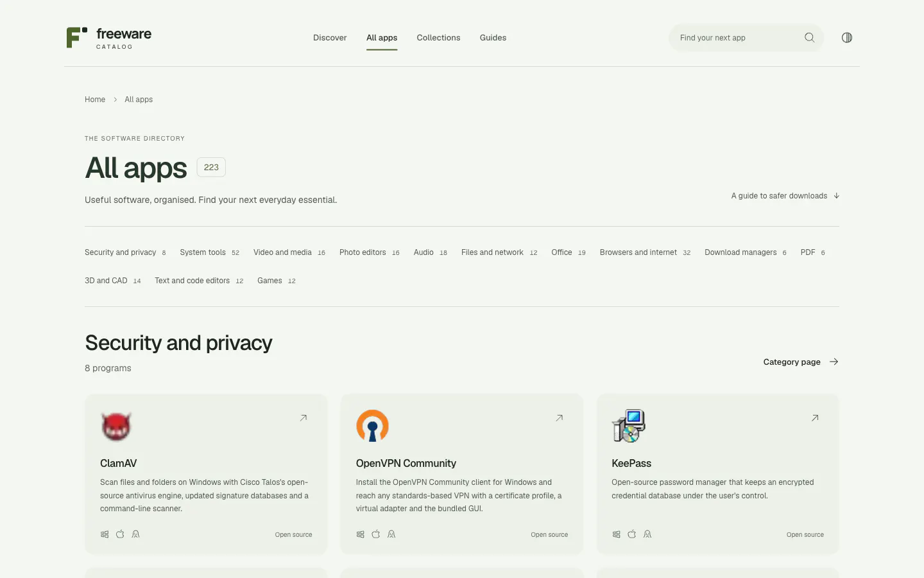Click the Windows platform icon on ClamAV card
924x578 pixels.
click(x=105, y=534)
